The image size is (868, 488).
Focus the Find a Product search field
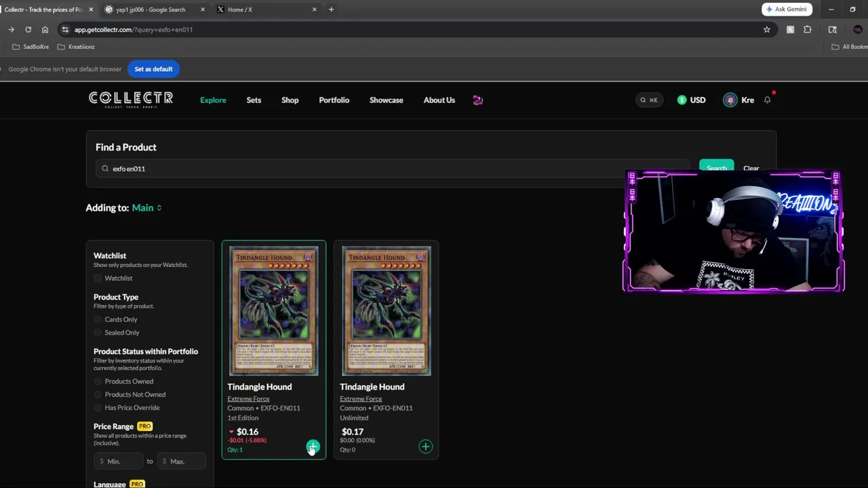click(x=392, y=169)
